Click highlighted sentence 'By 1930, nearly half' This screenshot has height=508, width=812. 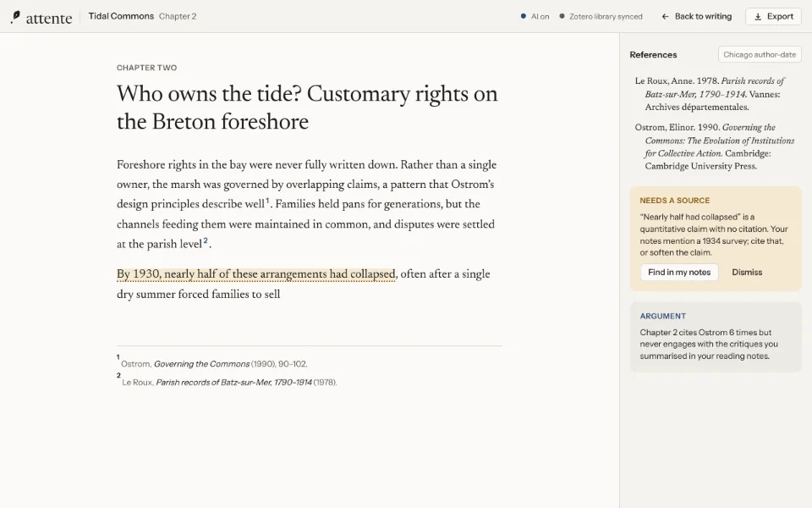[255, 274]
